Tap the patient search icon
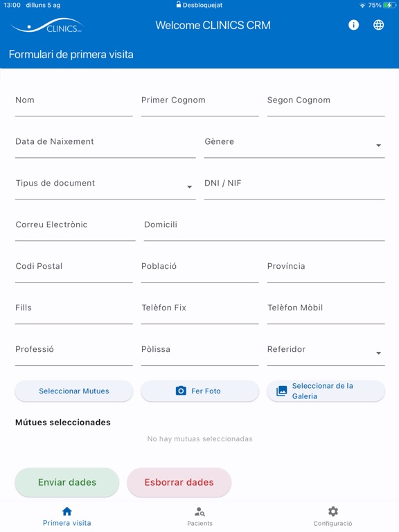 (199, 511)
